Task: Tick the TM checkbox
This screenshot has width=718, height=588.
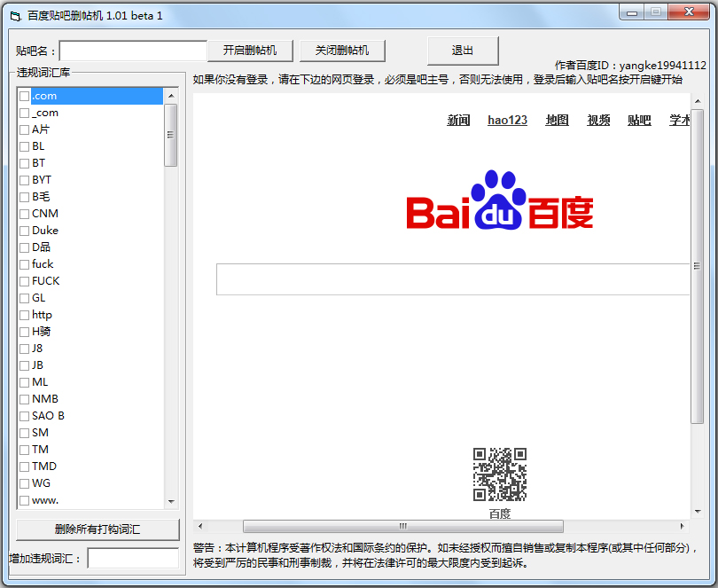Action: [x=24, y=450]
